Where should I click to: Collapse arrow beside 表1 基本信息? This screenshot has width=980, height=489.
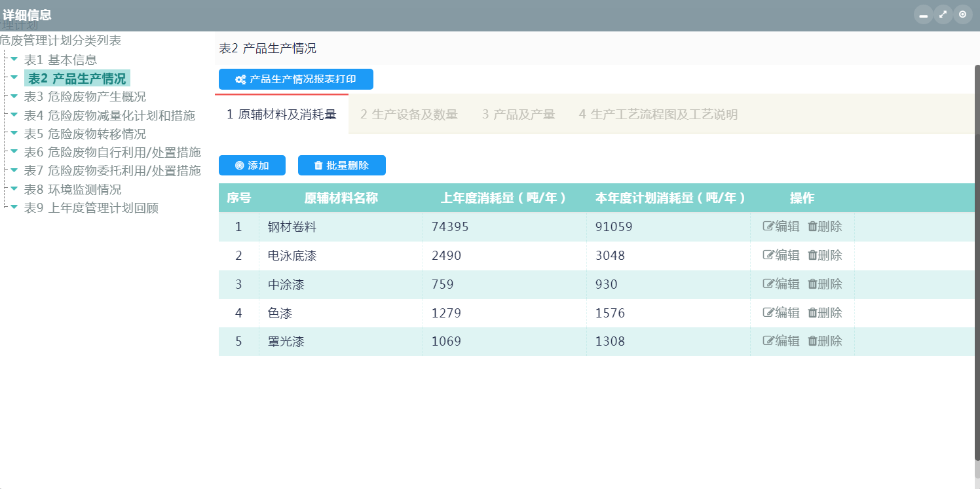[x=14, y=59]
